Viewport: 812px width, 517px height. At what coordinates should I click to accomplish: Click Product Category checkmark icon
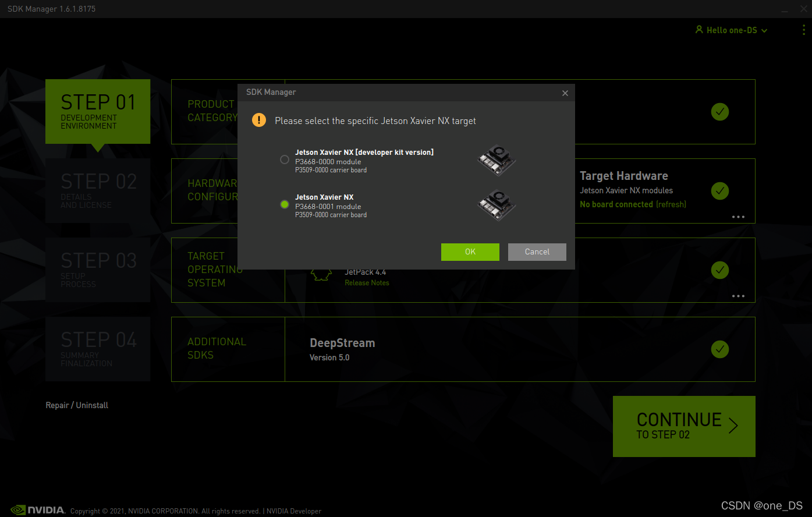tap(720, 112)
